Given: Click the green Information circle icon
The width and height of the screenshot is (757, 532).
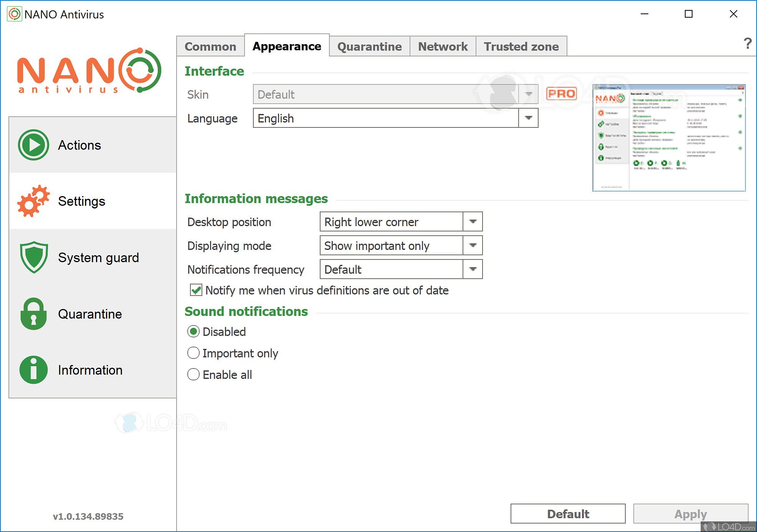Looking at the screenshot, I should click(x=34, y=370).
